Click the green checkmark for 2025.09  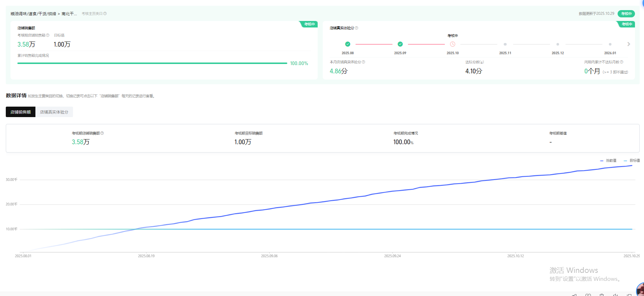pyautogui.click(x=400, y=44)
